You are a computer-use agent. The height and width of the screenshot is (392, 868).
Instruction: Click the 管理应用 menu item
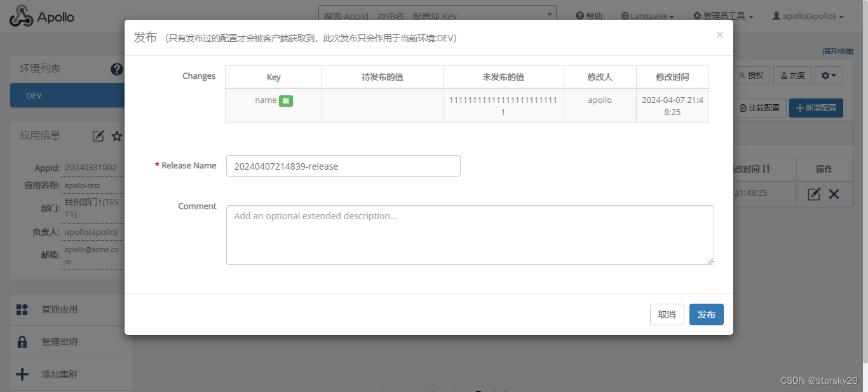(x=59, y=309)
